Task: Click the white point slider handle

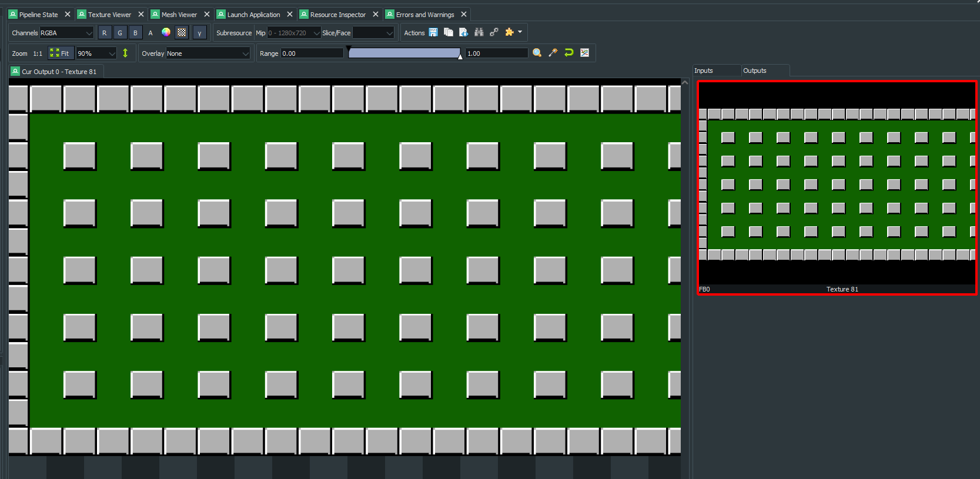Action: coord(460,57)
